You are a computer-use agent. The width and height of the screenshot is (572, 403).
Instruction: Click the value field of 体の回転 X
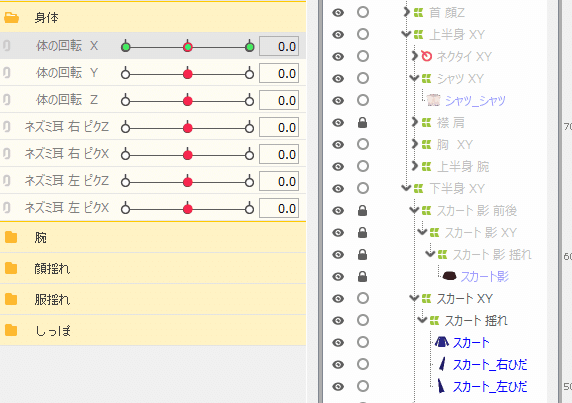pos(279,46)
